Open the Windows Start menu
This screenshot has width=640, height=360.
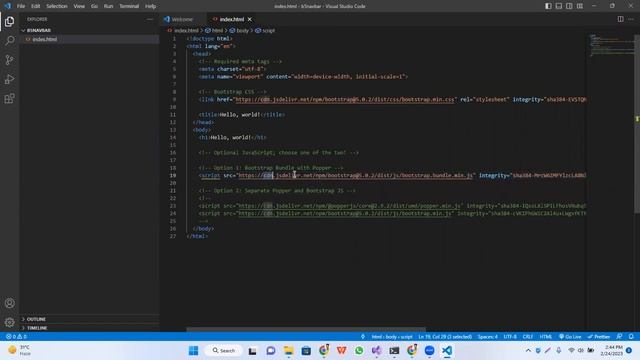[193, 351]
